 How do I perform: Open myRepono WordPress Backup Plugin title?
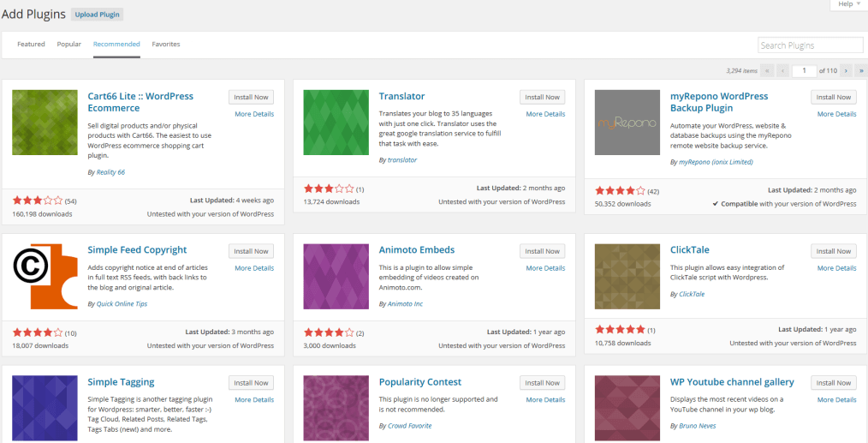coord(719,102)
